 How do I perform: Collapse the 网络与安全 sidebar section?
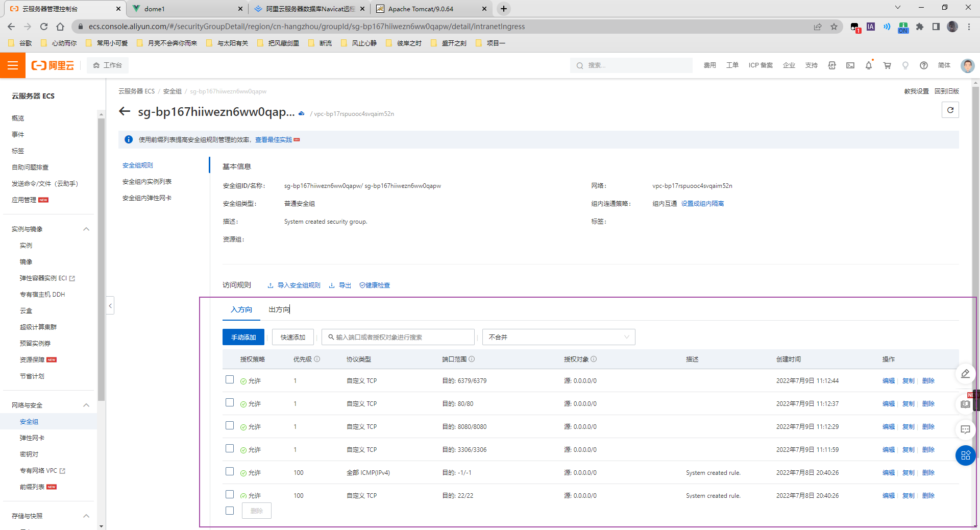[86, 405]
